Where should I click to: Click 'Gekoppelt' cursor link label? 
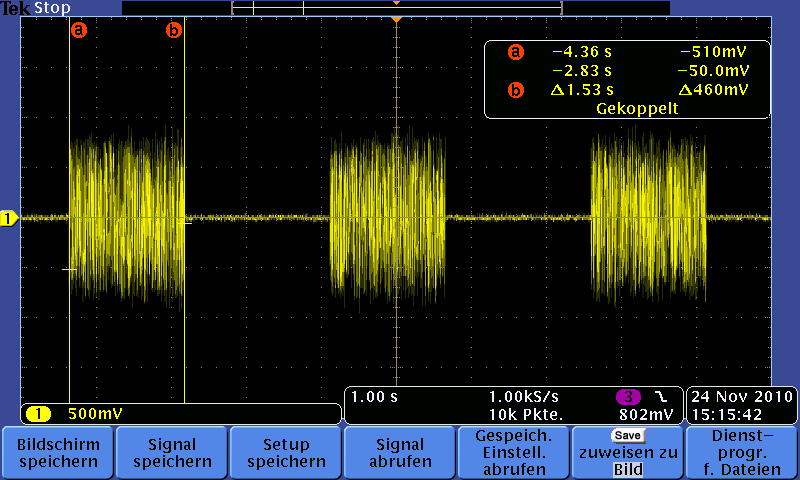tap(637, 109)
